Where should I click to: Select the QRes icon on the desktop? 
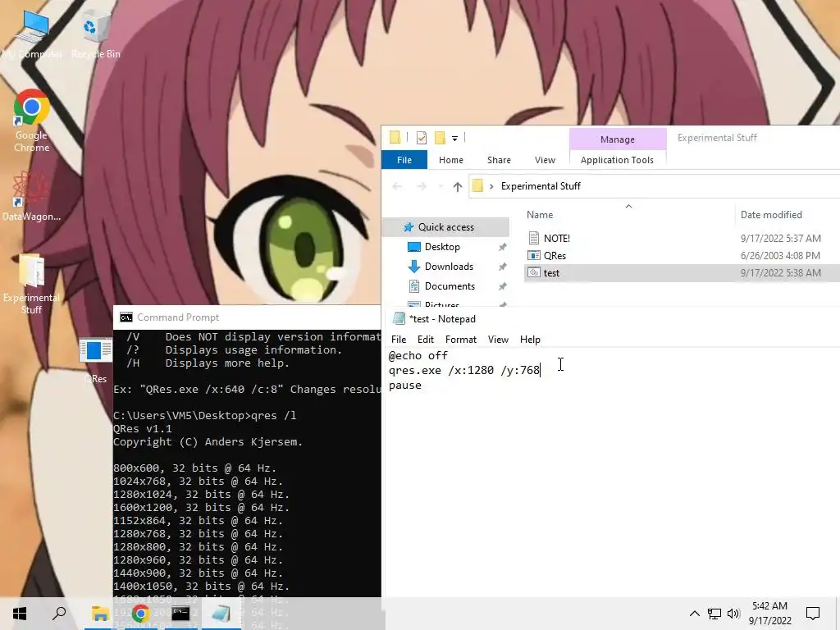click(x=95, y=359)
